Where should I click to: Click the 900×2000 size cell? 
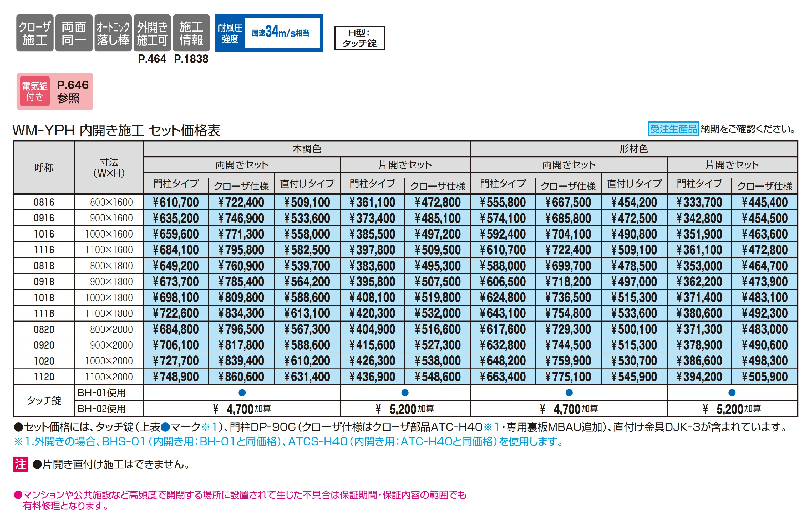(109, 345)
